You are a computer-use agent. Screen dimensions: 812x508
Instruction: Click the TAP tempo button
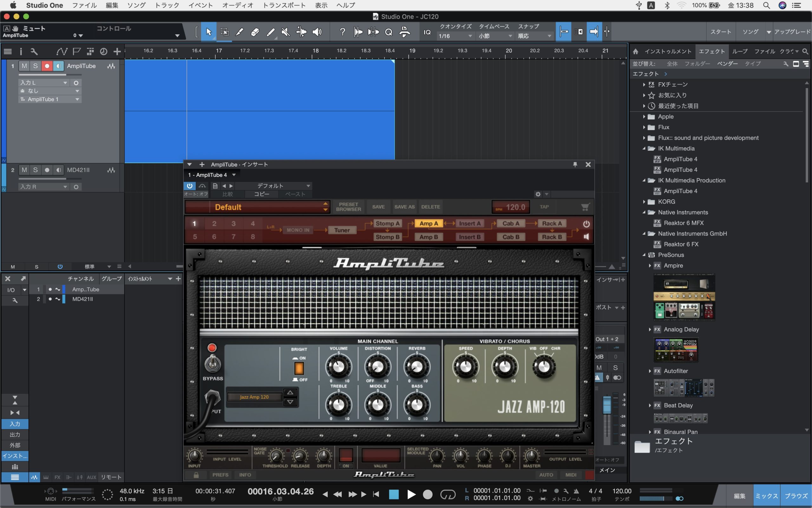544,207
